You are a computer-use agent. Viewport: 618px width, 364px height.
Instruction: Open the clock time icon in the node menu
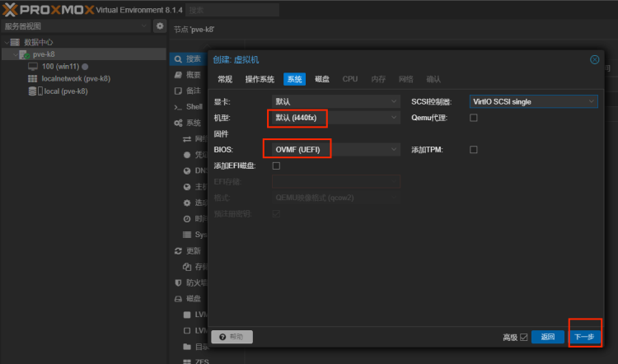[187, 218]
